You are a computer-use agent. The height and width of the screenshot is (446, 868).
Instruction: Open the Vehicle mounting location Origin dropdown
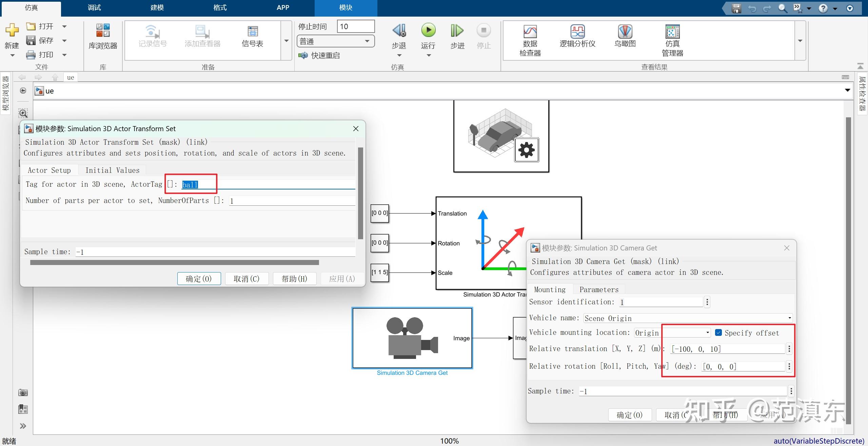707,332
